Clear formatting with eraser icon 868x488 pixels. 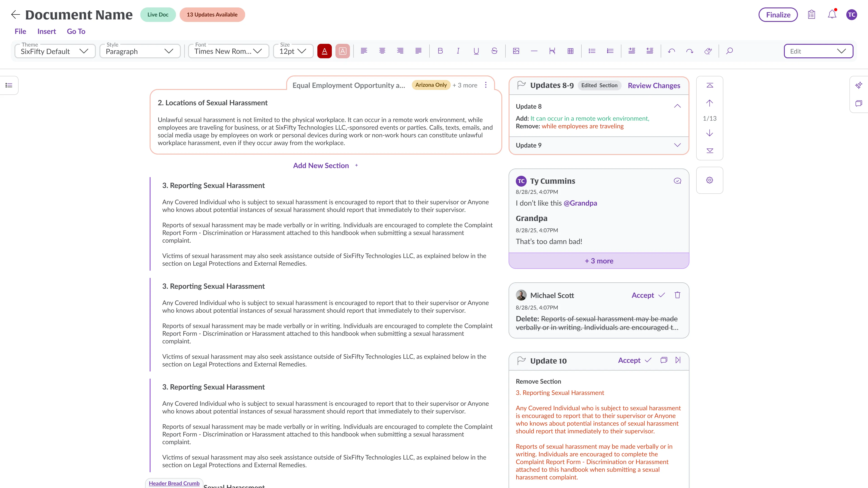[x=708, y=51]
